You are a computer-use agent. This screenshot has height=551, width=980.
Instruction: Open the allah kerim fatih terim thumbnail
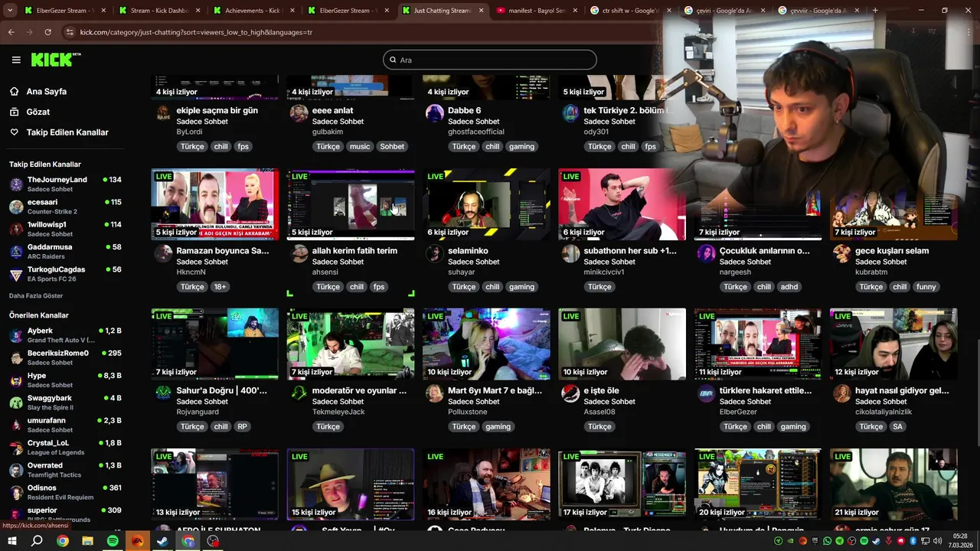(351, 204)
